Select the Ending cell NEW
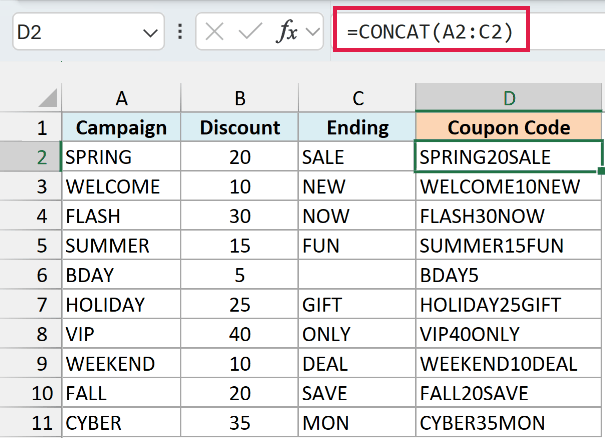The width and height of the screenshot is (605, 438). pyautogui.click(x=357, y=186)
